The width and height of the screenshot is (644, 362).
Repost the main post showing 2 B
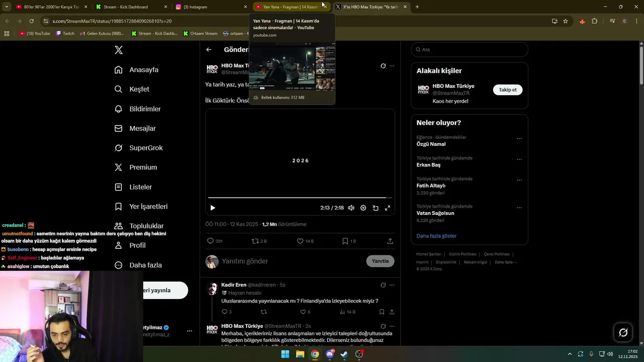click(260, 241)
